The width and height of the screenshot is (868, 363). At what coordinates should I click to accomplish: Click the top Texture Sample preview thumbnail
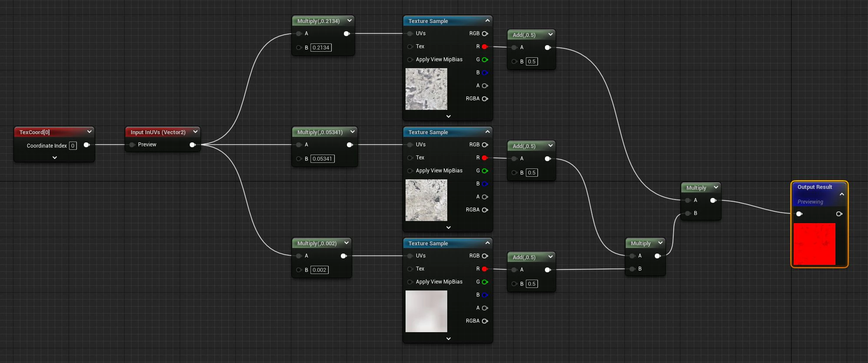[426, 89]
